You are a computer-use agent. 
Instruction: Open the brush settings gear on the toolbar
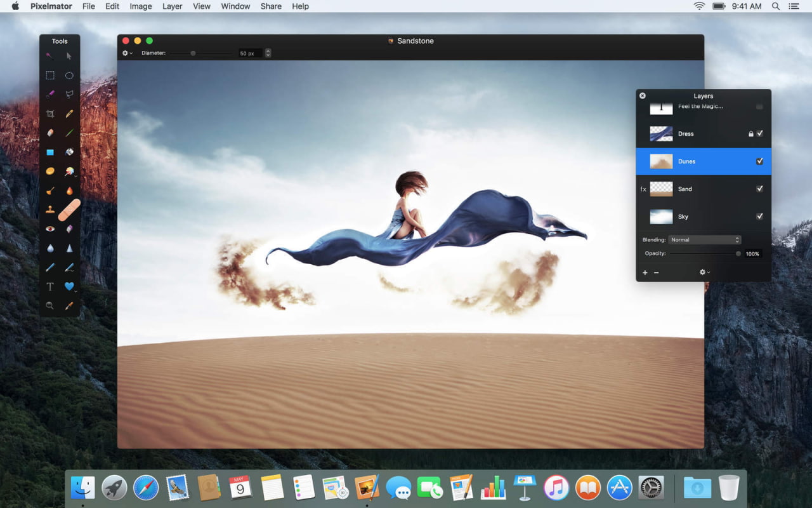tap(126, 53)
